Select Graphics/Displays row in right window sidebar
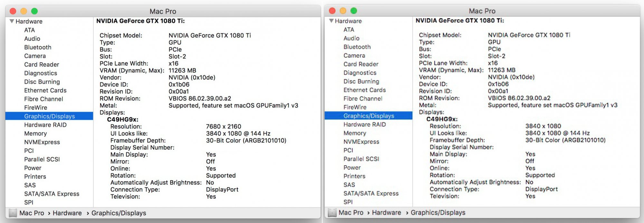Viewport: 644px width, 223px height. coord(369,116)
